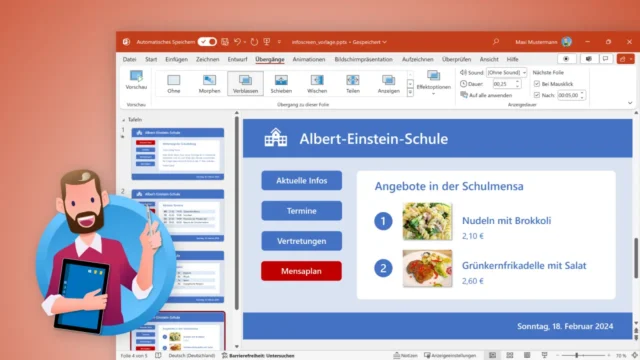This screenshot has height=360, width=640.
Task: Open the Zeichnen ribbon tab
Action: [x=207, y=59]
